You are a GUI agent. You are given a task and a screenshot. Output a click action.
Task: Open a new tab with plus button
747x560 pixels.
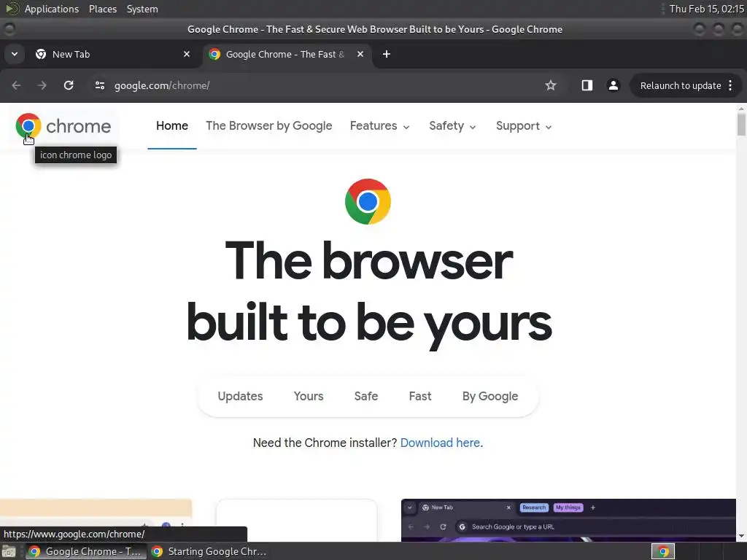(387, 54)
